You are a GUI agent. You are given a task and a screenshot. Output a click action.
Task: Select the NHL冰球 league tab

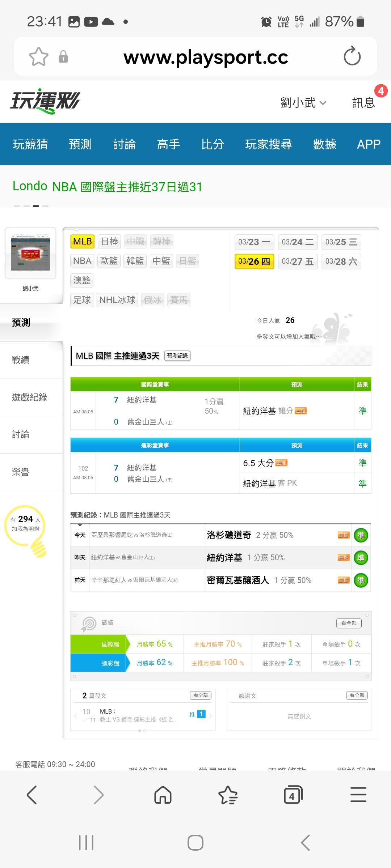tap(117, 300)
